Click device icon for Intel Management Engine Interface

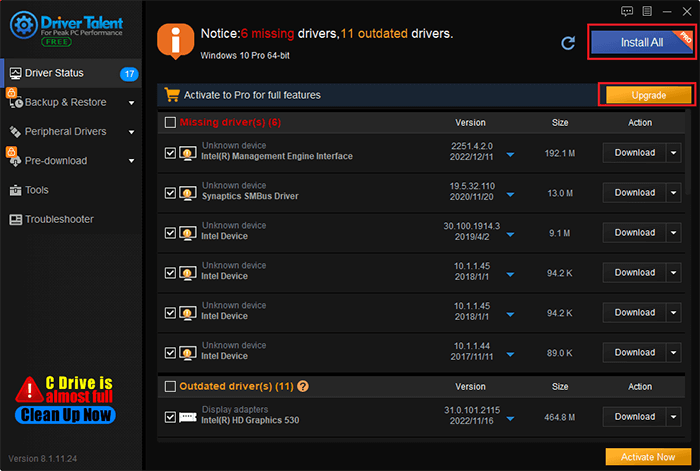188,153
